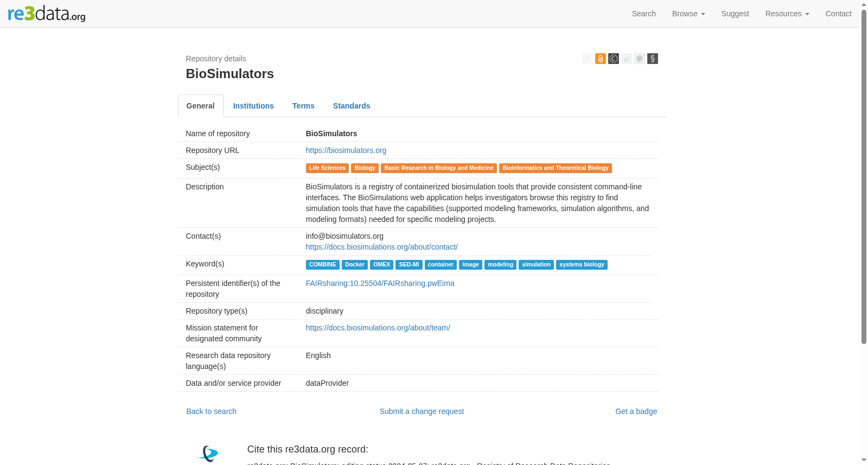
Task: Click Submit a change request
Action: pos(422,411)
